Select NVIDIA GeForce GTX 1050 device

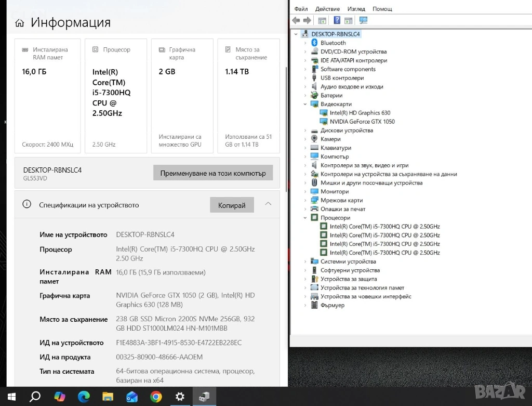click(x=362, y=122)
